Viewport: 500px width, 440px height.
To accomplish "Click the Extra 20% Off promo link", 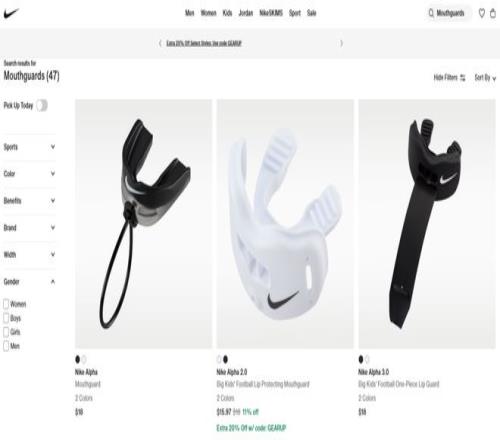I will [x=204, y=43].
